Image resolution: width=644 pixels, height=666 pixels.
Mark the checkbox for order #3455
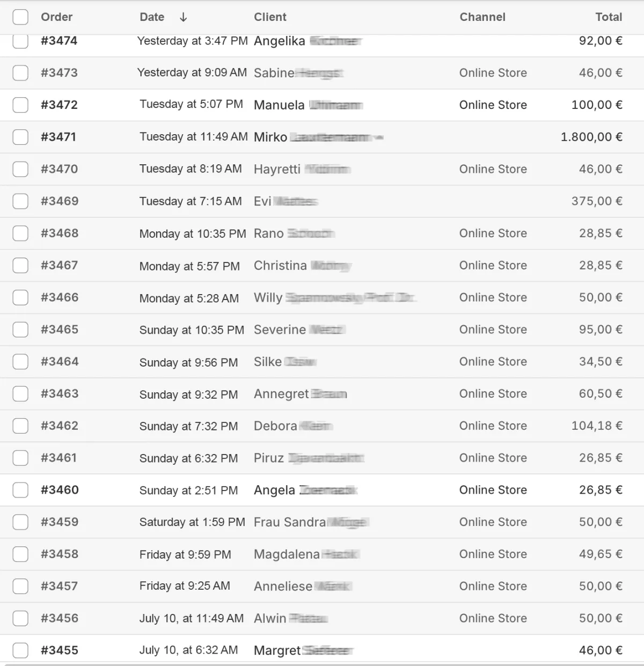(20, 650)
